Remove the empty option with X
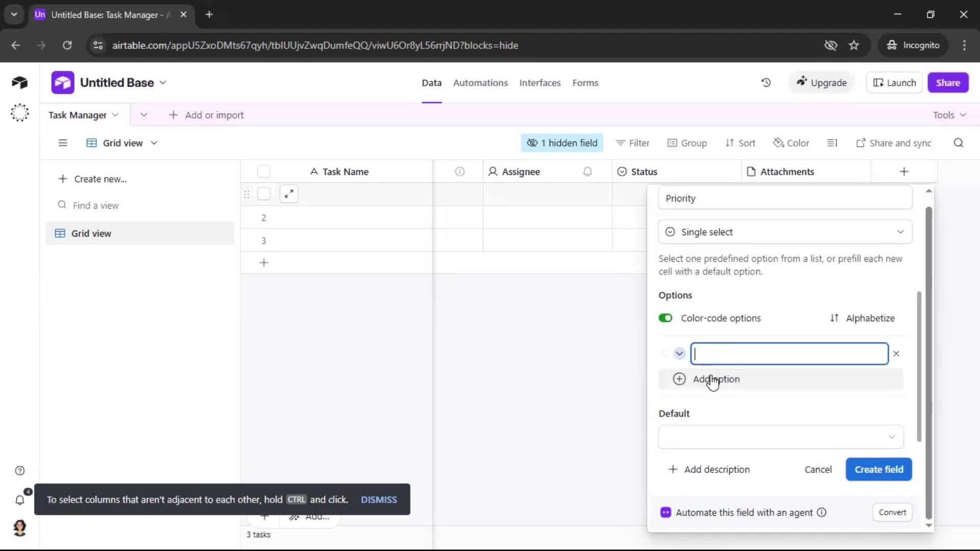 896,354
